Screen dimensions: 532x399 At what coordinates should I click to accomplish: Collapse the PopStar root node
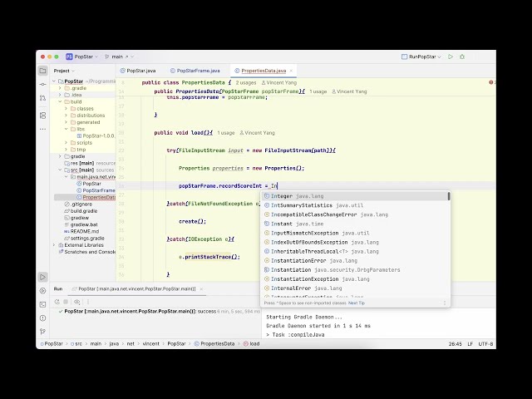(54, 81)
